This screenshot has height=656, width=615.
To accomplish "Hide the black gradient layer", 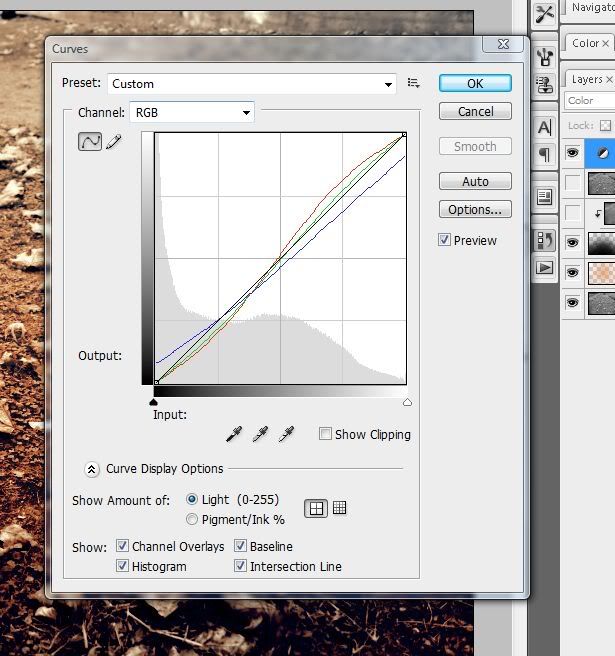I will 572,243.
